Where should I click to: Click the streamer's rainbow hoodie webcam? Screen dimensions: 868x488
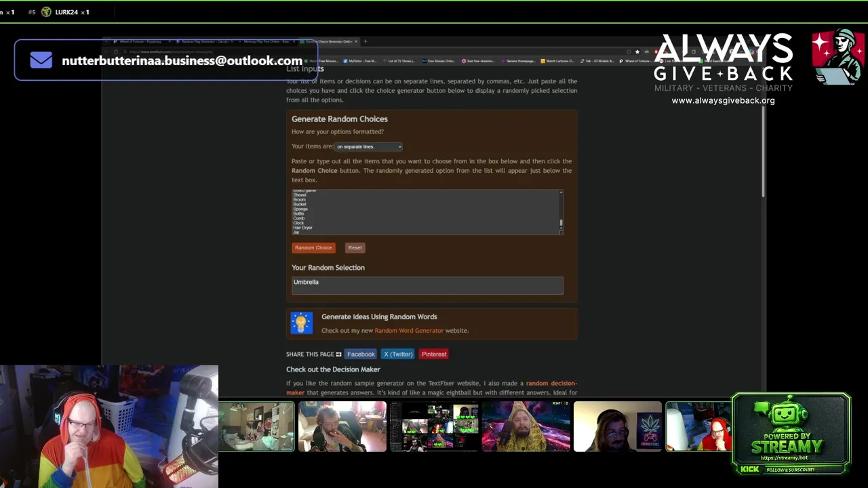(x=109, y=427)
